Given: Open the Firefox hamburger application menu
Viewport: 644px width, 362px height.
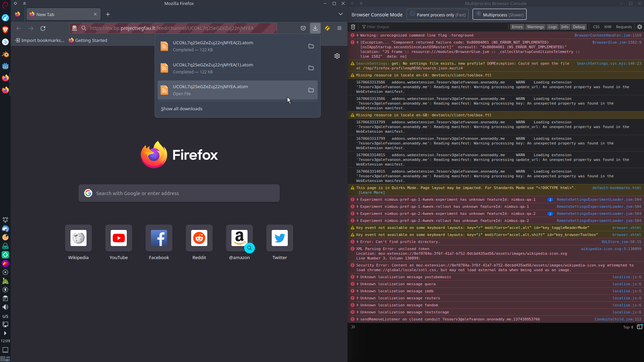Looking at the screenshot, I should click(339, 28).
